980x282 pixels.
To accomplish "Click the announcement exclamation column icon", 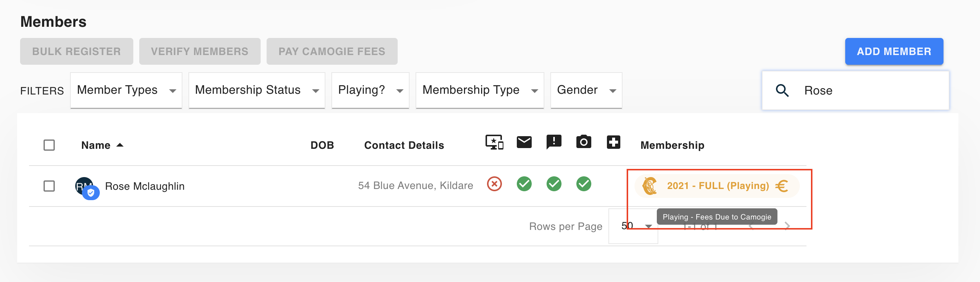I will (x=554, y=142).
